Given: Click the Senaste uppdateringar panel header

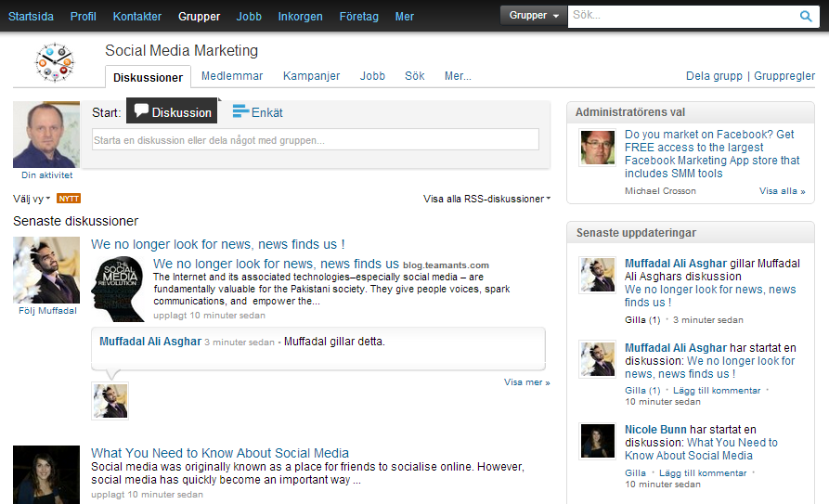Looking at the screenshot, I should point(691,233).
